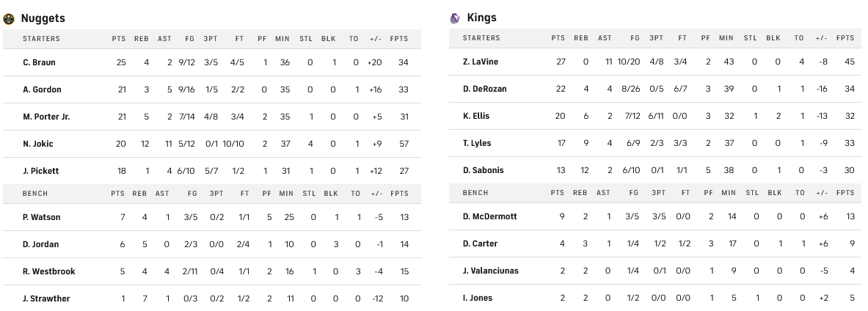Open R. Westbrook bench player link

coord(48,271)
